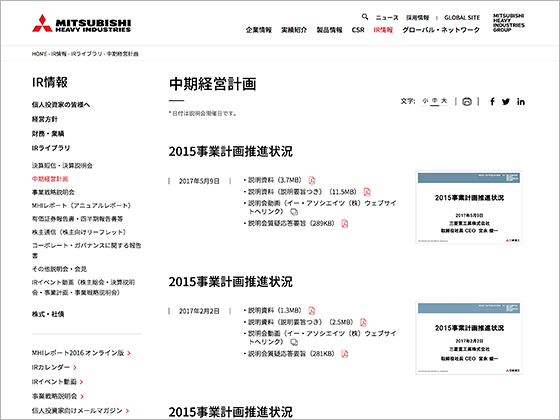Click the 2017年2月2日 説明会動画 link text
Screen dimensions: 560x420
(322, 338)
